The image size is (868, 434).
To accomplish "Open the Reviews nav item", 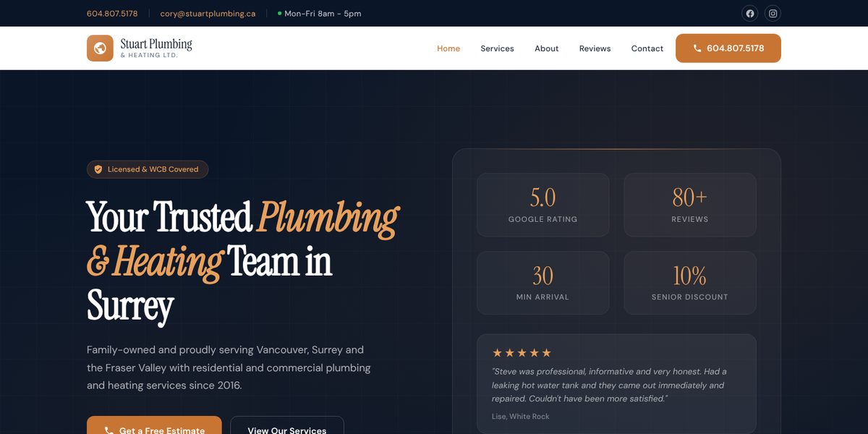I will 595,48.
